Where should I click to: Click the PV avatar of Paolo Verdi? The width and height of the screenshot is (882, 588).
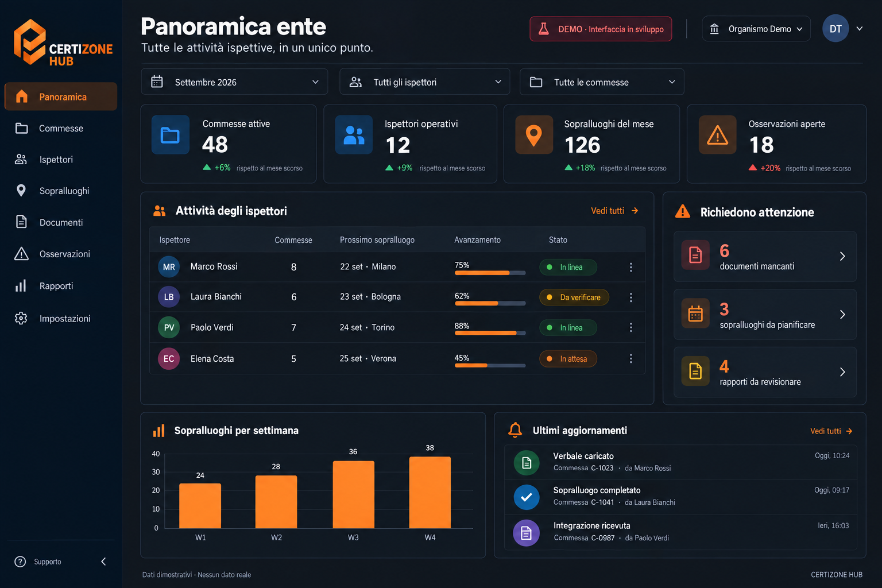(x=169, y=327)
